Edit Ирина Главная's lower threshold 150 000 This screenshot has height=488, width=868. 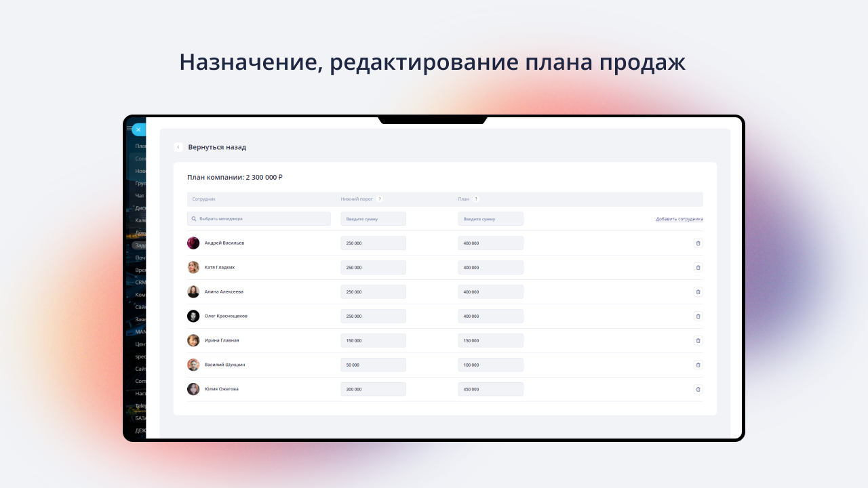click(374, 340)
